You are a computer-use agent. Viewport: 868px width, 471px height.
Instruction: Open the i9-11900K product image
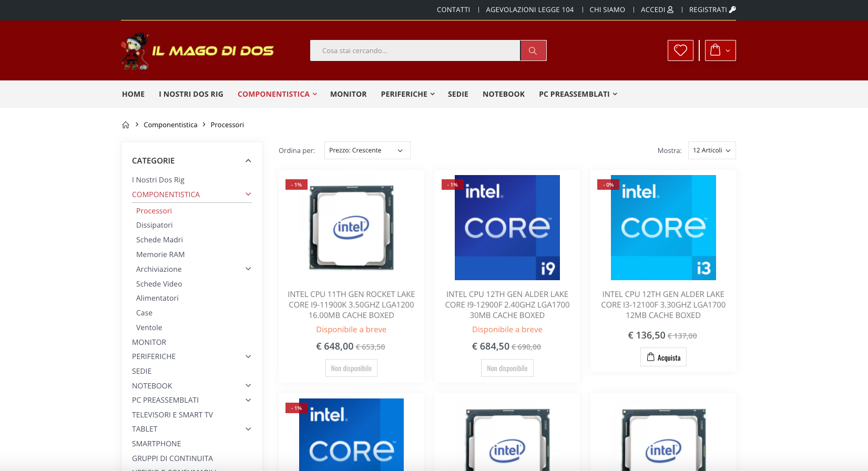coord(351,228)
